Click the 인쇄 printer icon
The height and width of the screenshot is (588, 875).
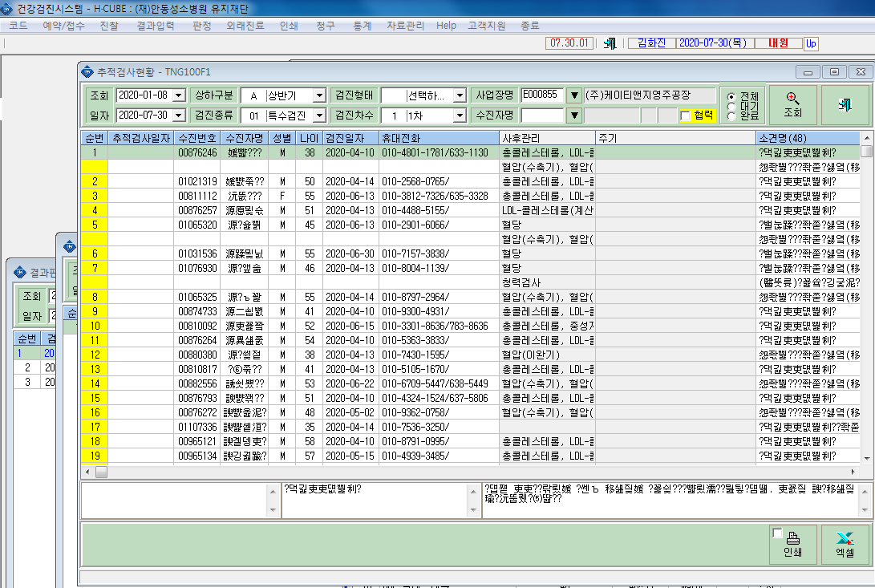pos(793,538)
